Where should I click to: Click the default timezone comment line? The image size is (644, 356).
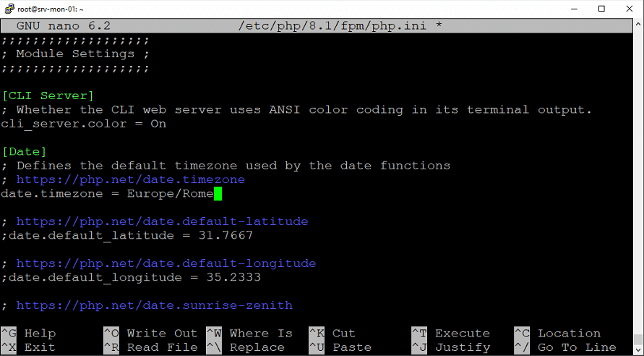coord(226,166)
